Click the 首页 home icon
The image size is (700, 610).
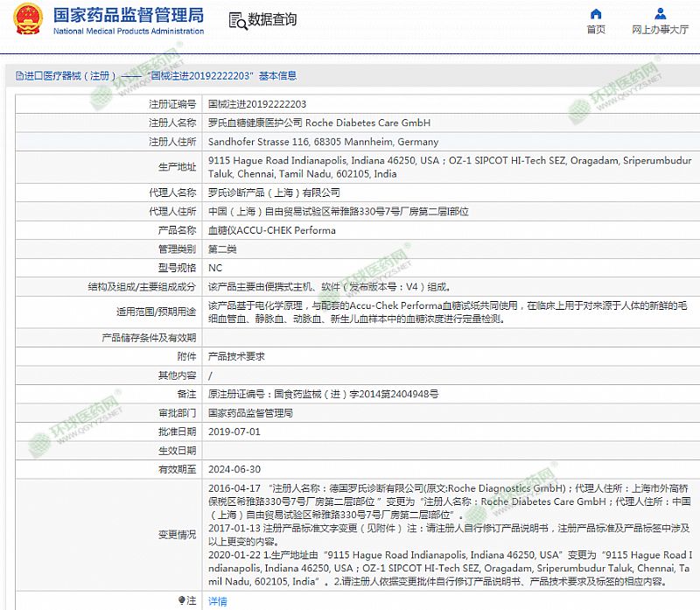[596, 14]
